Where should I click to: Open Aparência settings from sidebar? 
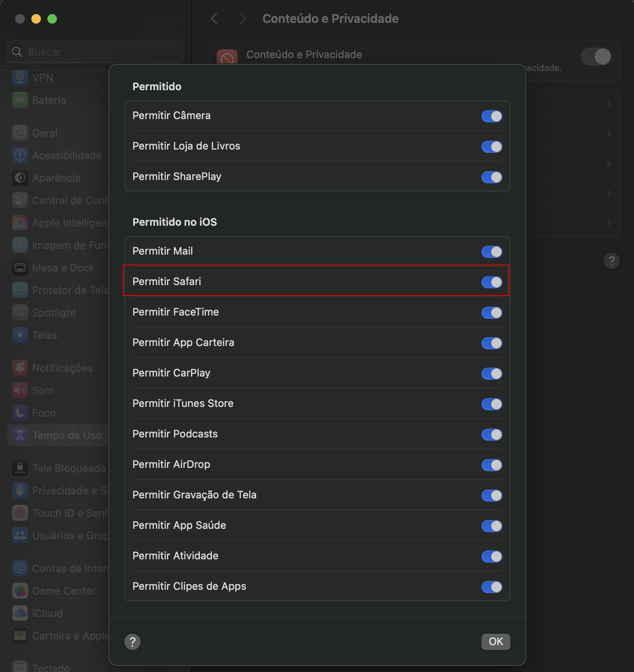(x=20, y=178)
